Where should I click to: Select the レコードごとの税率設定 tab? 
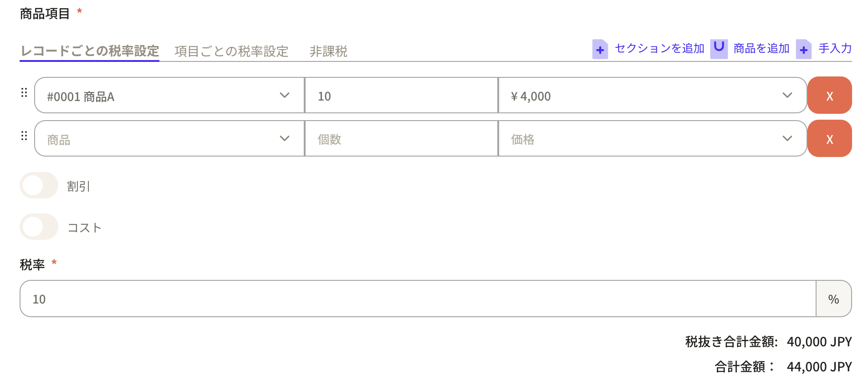[90, 51]
